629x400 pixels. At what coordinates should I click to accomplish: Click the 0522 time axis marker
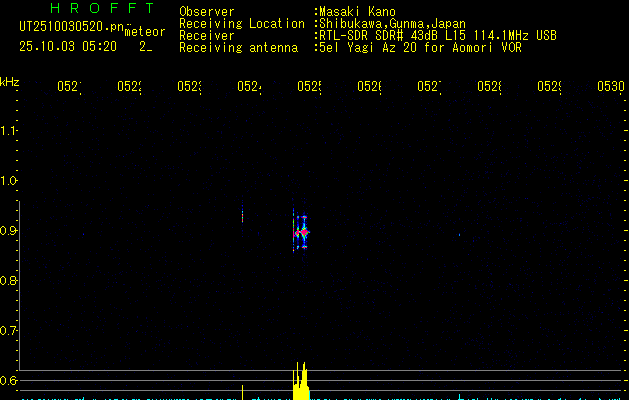click(129, 86)
